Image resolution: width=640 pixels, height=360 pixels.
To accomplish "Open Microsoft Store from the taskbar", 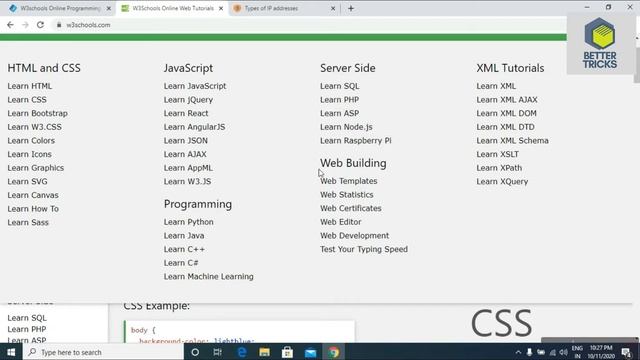I will click(x=287, y=352).
